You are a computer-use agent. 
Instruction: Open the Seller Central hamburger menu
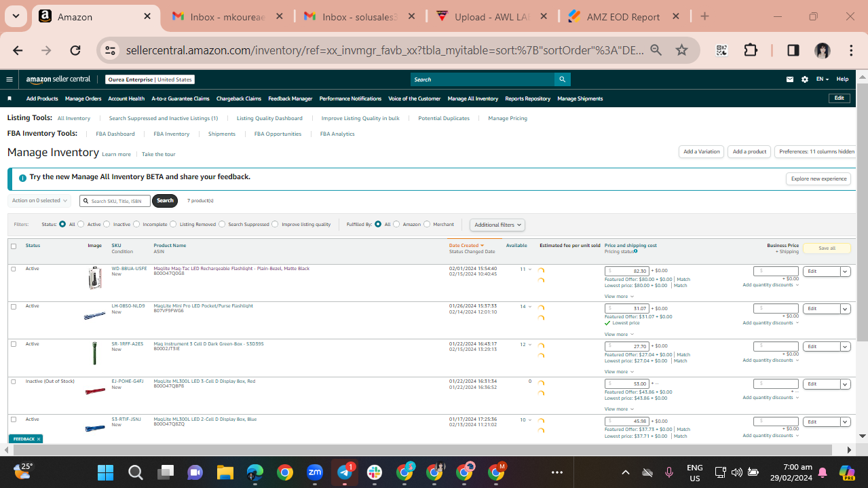(x=10, y=79)
